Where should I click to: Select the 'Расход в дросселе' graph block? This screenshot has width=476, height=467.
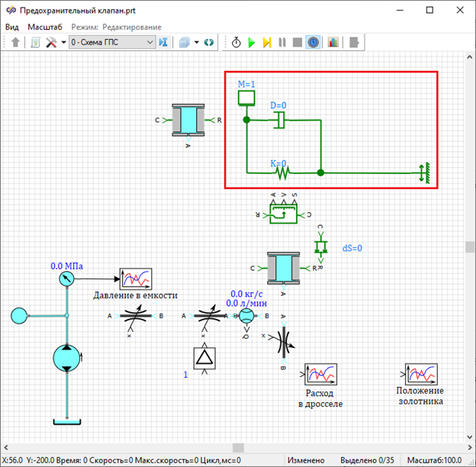point(320,375)
